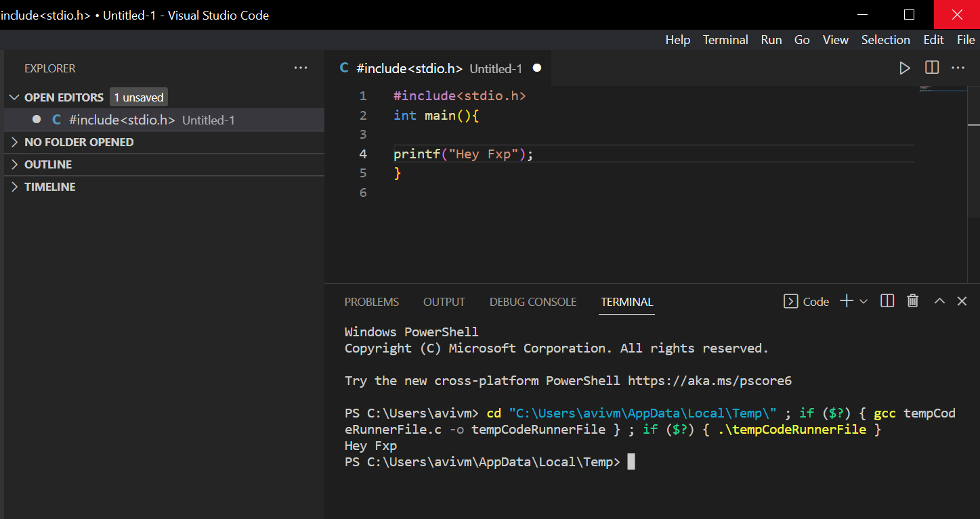Open editor More Actions ellipsis menu
The height and width of the screenshot is (519, 980).
(958, 68)
